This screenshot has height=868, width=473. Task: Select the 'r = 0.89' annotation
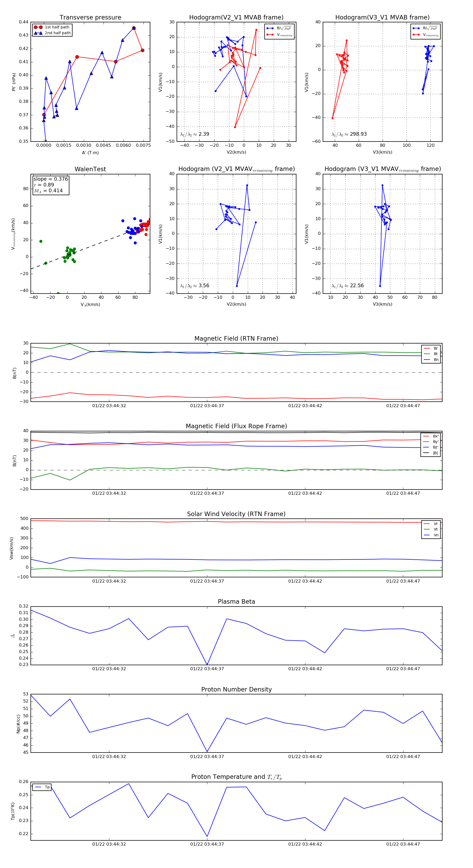coord(44,185)
